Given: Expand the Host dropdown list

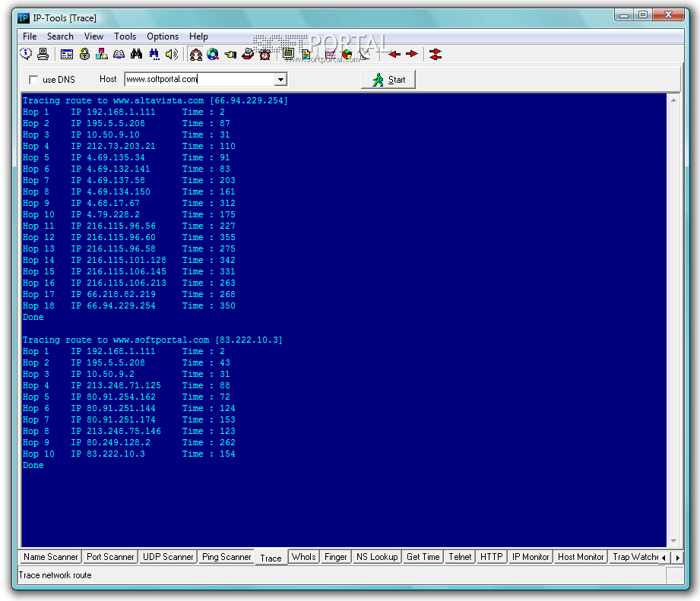Looking at the screenshot, I should [x=280, y=80].
